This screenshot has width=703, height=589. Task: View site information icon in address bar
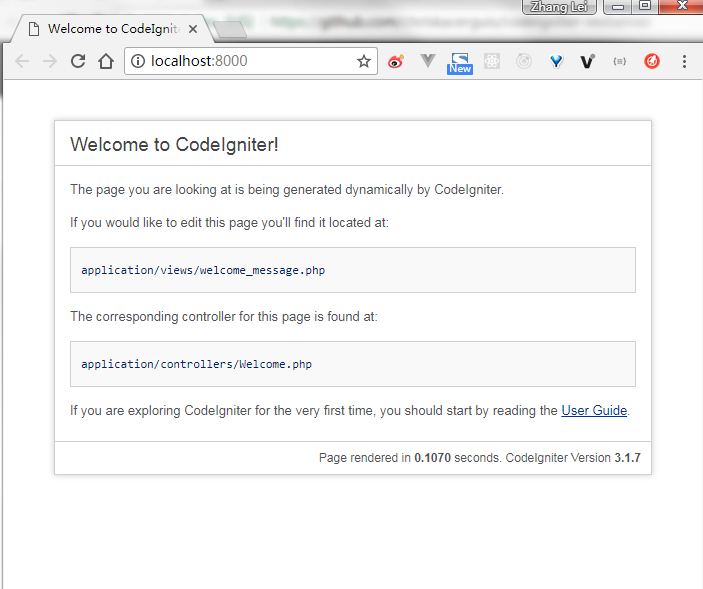[138, 61]
